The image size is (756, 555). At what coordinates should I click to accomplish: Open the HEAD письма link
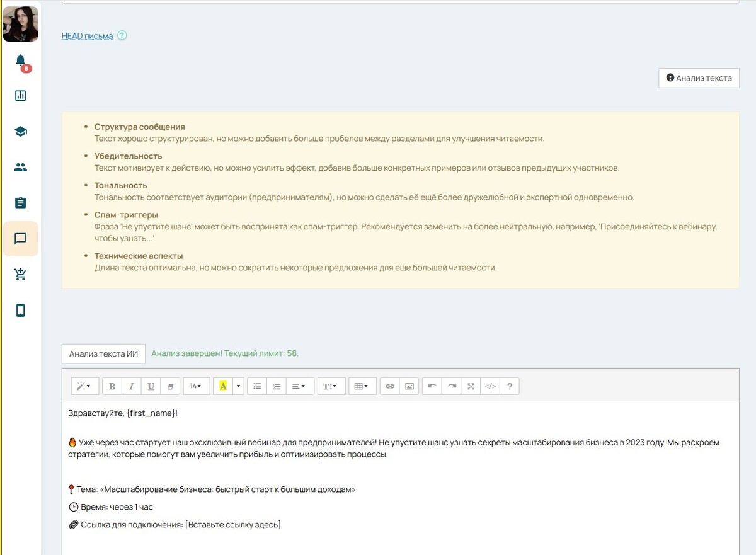(x=87, y=36)
